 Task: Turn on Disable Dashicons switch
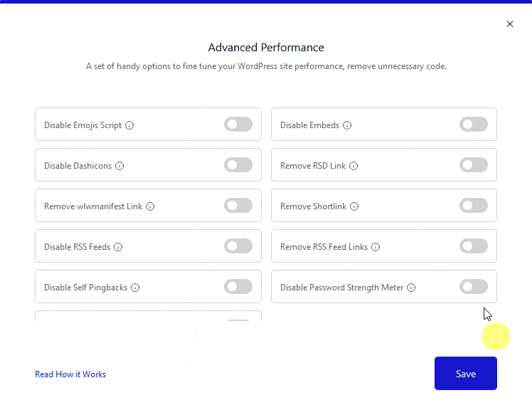pyautogui.click(x=238, y=165)
